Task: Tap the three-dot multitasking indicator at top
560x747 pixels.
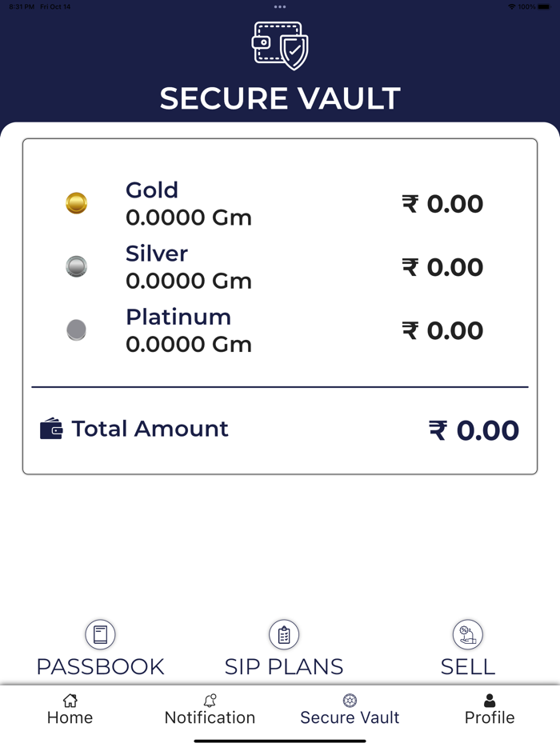Action: click(x=280, y=6)
